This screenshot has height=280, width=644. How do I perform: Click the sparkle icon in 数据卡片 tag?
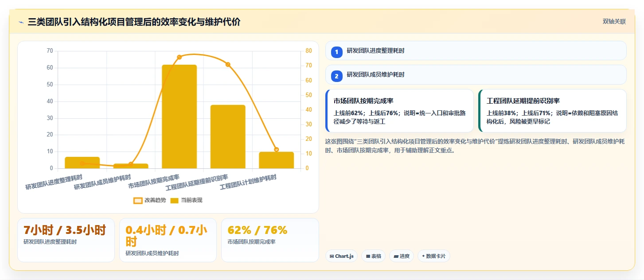click(424, 256)
